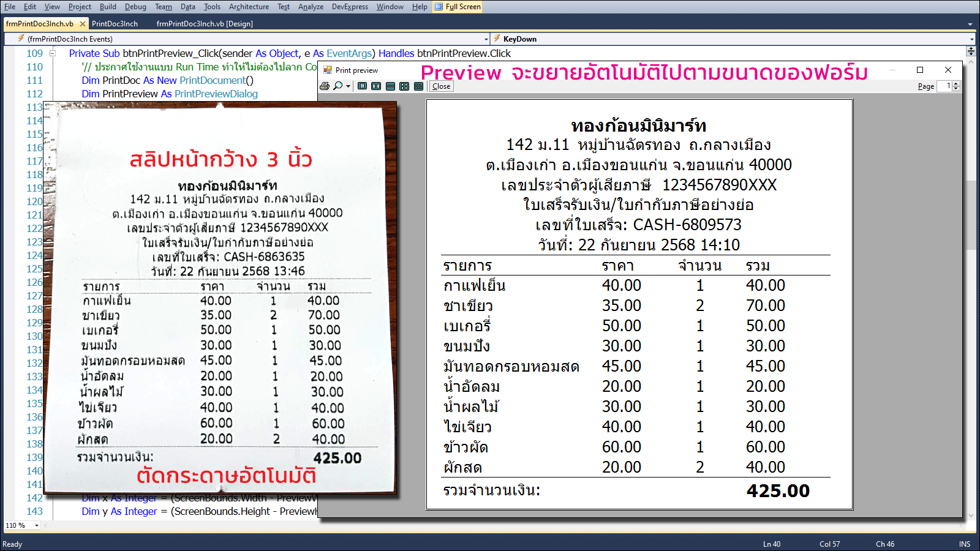Image resolution: width=980 pixels, height=551 pixels.
Task: Select two pages layout icon in Print preview
Action: [x=376, y=86]
